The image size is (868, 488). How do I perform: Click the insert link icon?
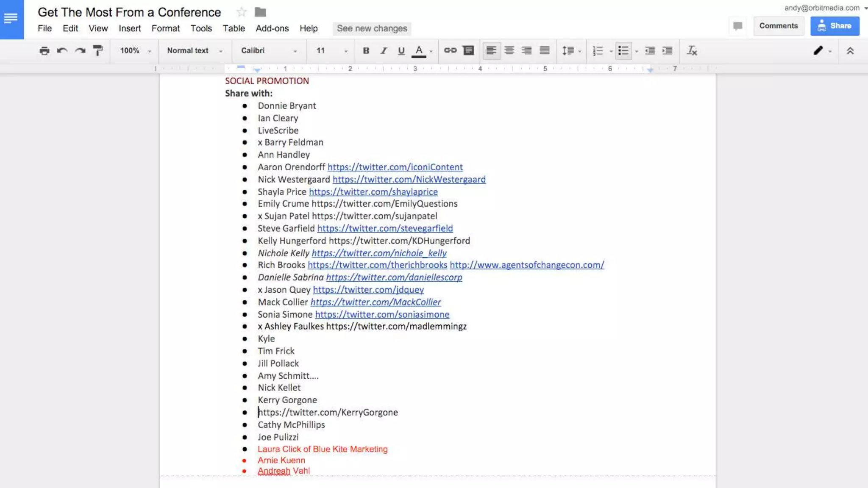coord(450,51)
